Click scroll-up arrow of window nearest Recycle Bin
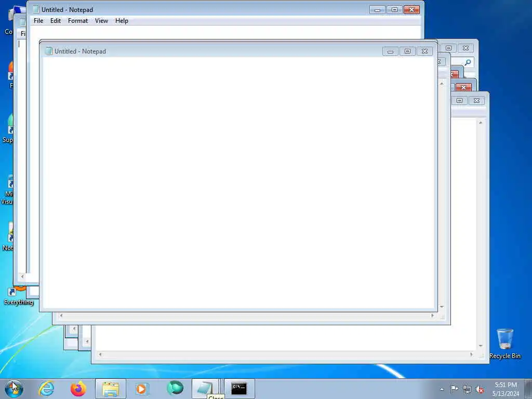 (481, 123)
